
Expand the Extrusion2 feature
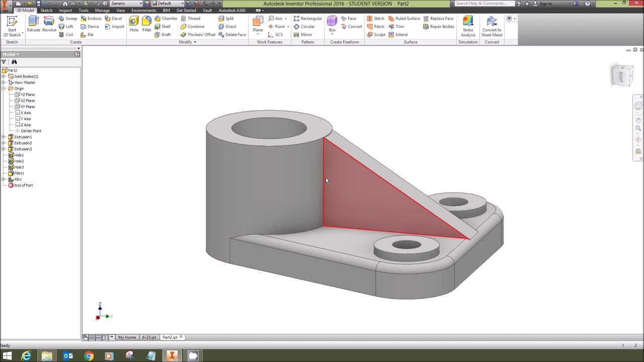click(4, 143)
